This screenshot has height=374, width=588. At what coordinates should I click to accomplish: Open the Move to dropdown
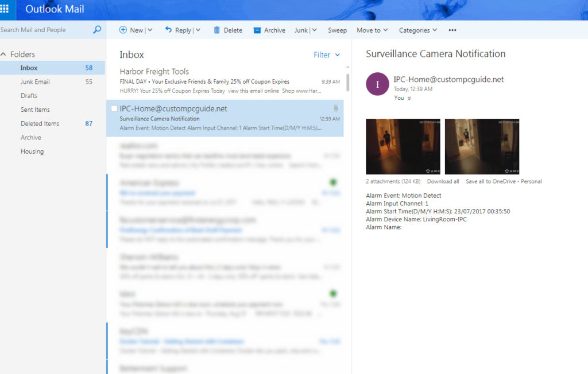coord(372,30)
